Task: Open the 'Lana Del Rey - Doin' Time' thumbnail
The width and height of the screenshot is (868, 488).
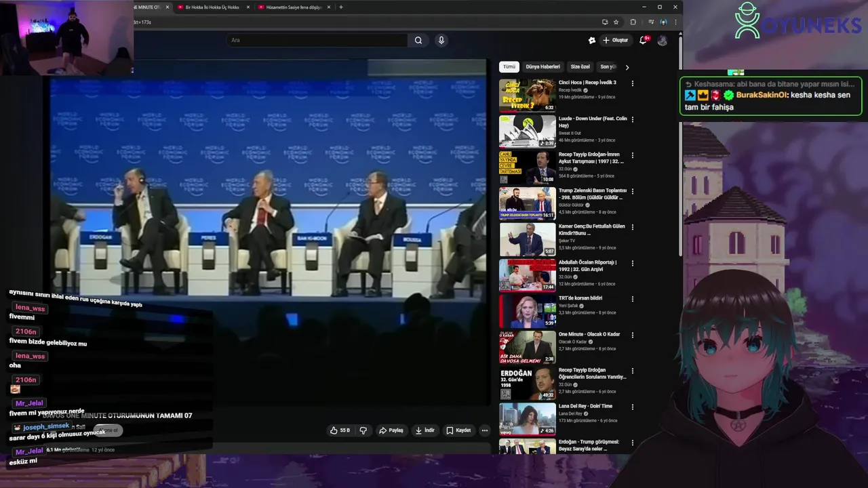Action: (528, 418)
